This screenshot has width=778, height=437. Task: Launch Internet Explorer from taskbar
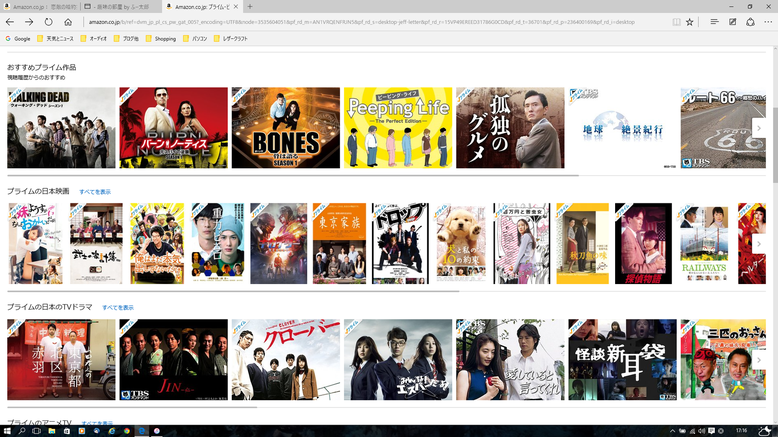coord(112,431)
